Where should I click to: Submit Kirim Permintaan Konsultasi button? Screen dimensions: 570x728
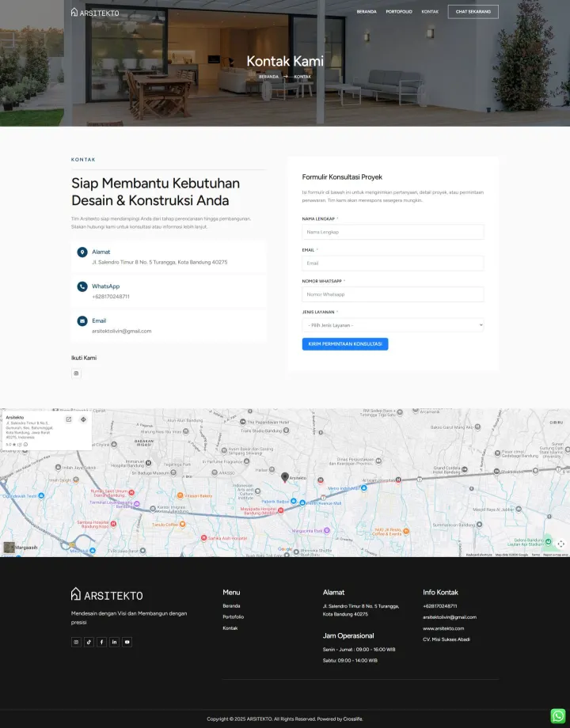[345, 344]
